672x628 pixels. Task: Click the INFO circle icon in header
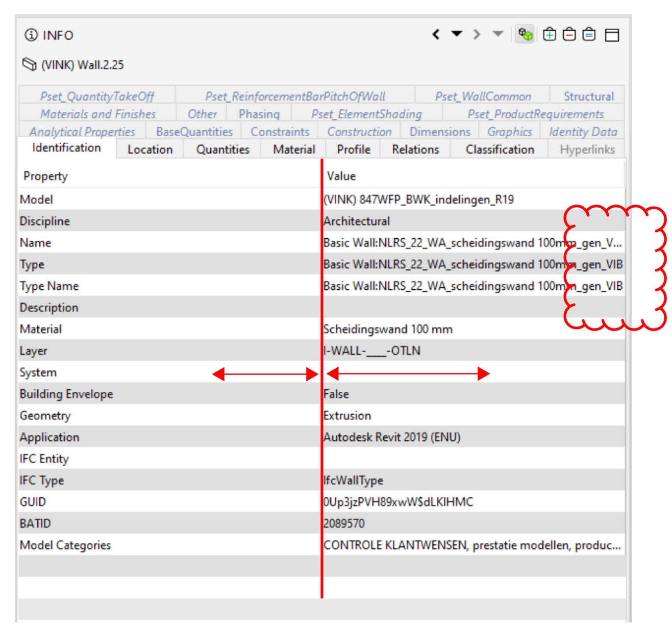point(31,35)
